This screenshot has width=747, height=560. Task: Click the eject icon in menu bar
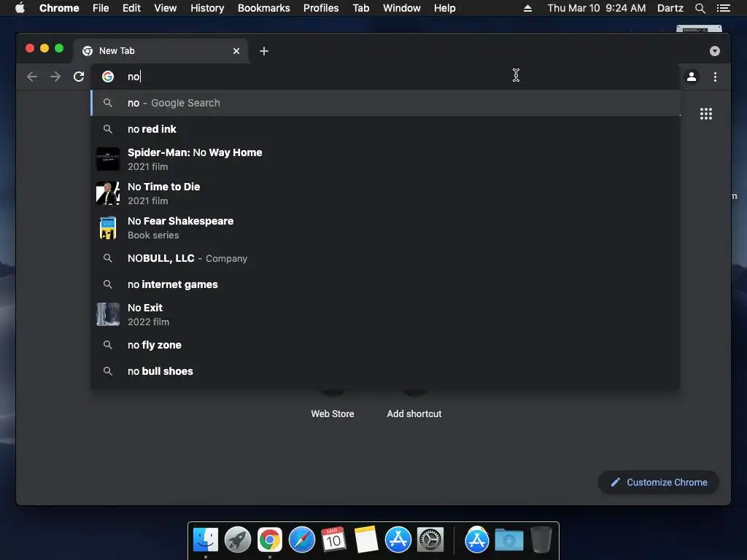click(527, 8)
